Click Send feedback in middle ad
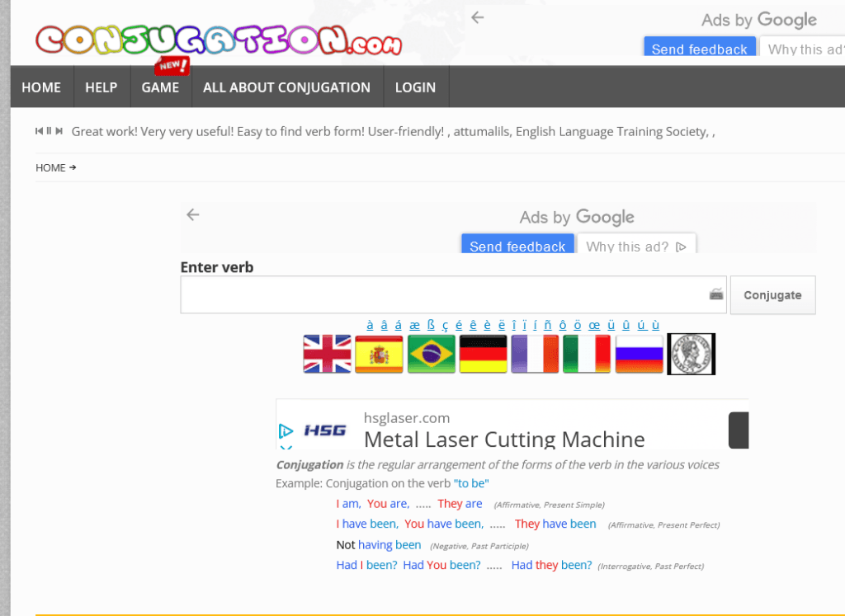Viewport: 845px width, 616px height. 517,246
